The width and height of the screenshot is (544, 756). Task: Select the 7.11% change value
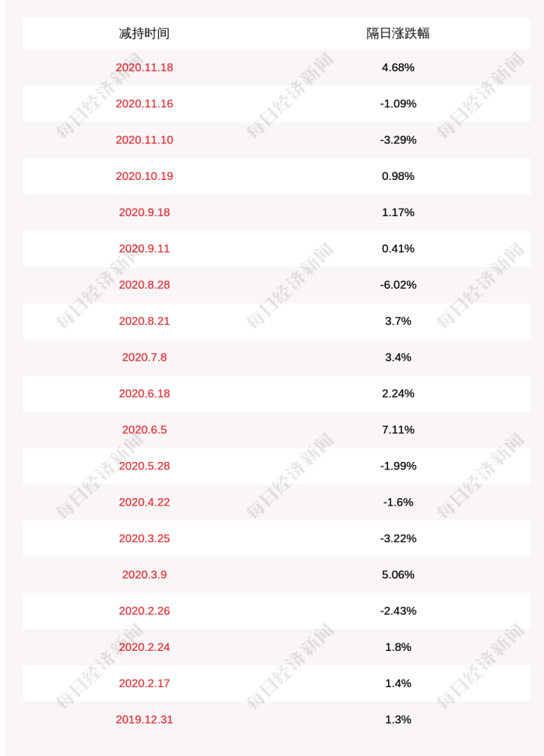tap(398, 429)
